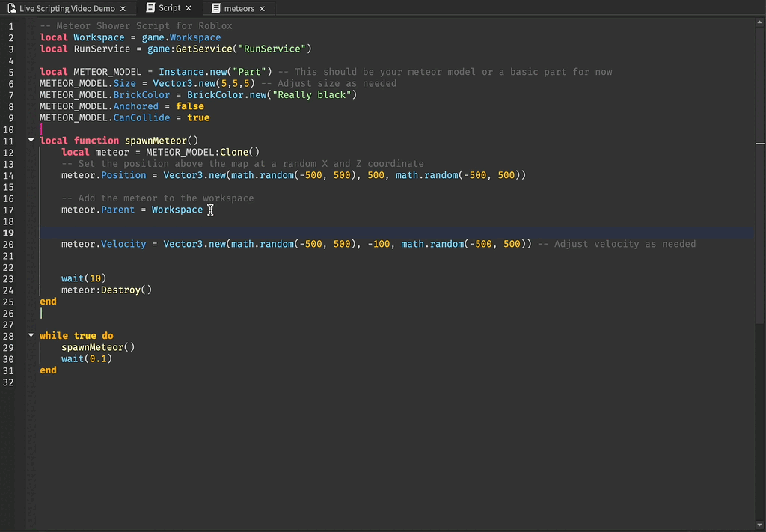Close the Script tab
The width and height of the screenshot is (766, 532).
point(188,8)
